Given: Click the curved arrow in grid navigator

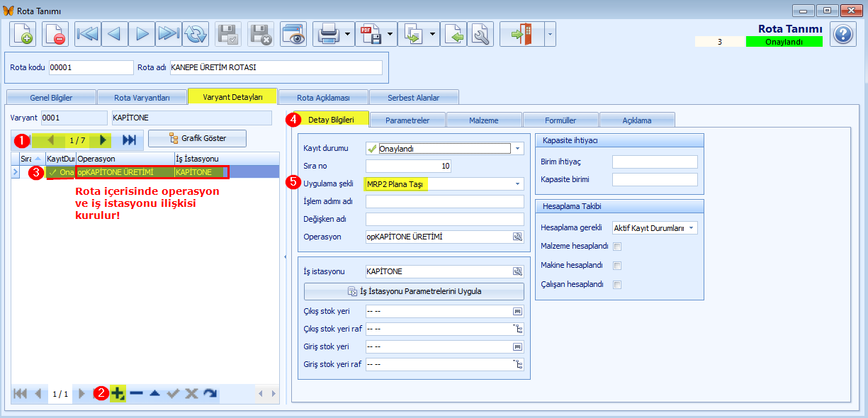Looking at the screenshot, I should tap(210, 393).
